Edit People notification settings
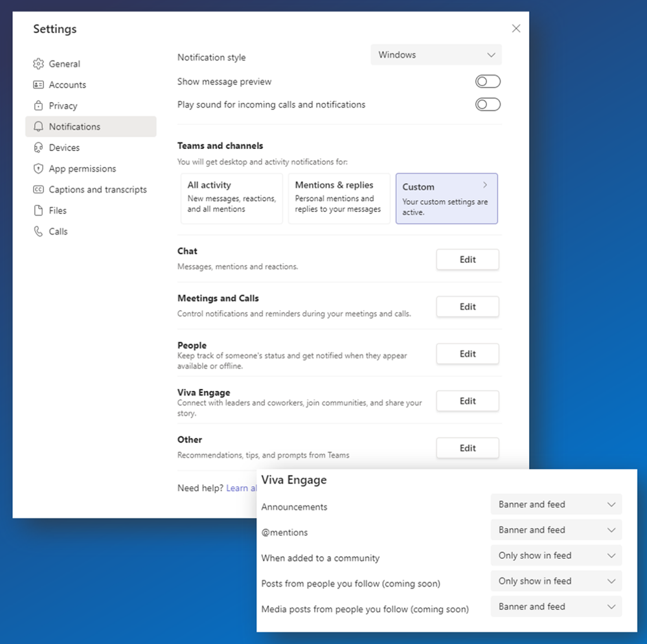Screen dimensions: 647x644 pos(468,354)
